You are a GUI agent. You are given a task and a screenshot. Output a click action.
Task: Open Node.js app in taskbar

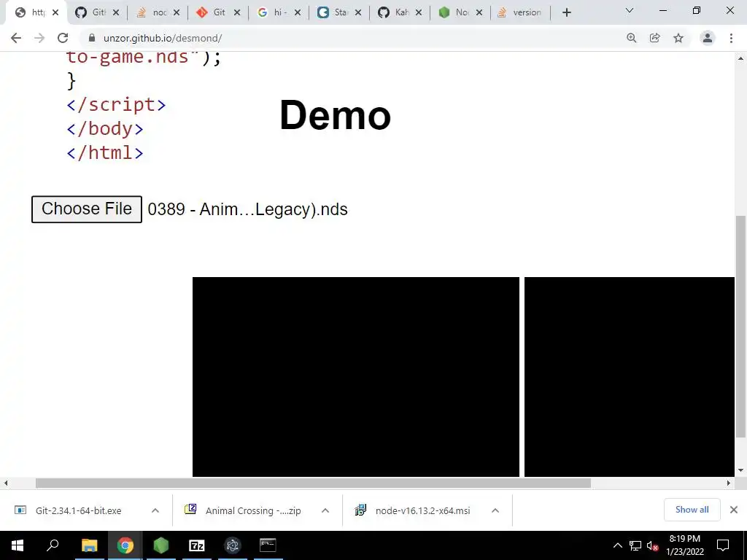(x=161, y=545)
